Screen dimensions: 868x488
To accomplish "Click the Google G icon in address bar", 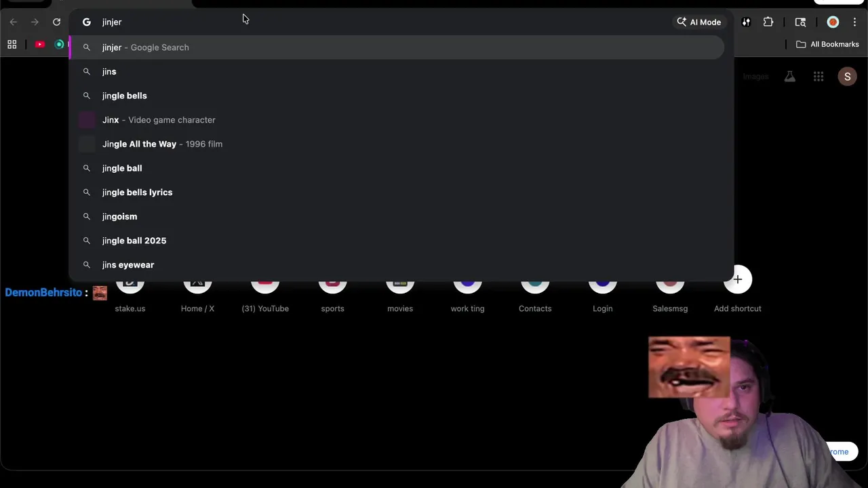I will (86, 22).
